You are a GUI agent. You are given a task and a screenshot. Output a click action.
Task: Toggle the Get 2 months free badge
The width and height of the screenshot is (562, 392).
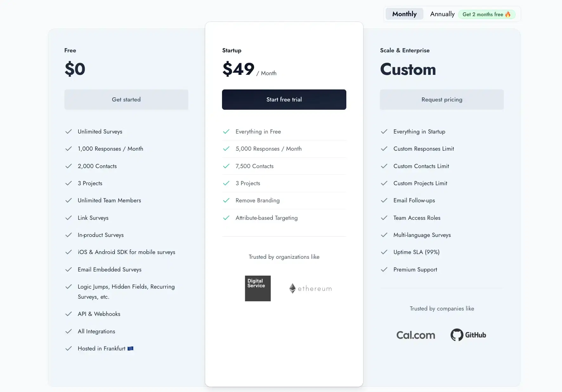coord(487,14)
